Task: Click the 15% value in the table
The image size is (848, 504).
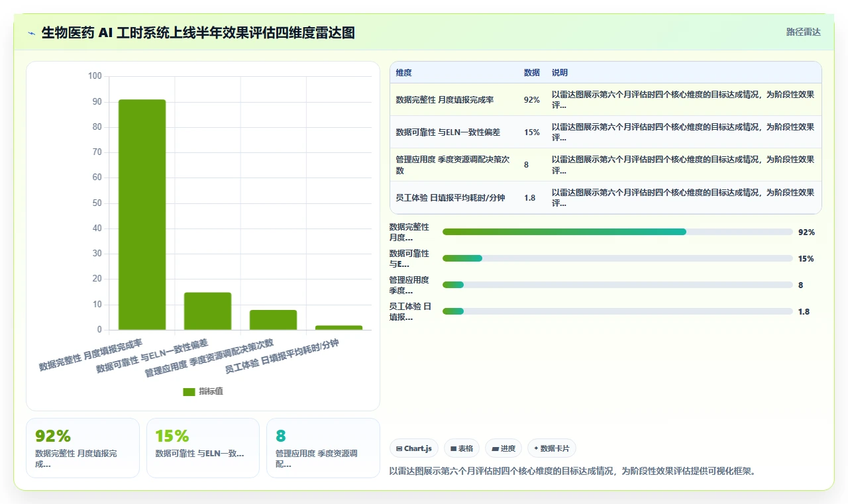Action: coord(531,132)
